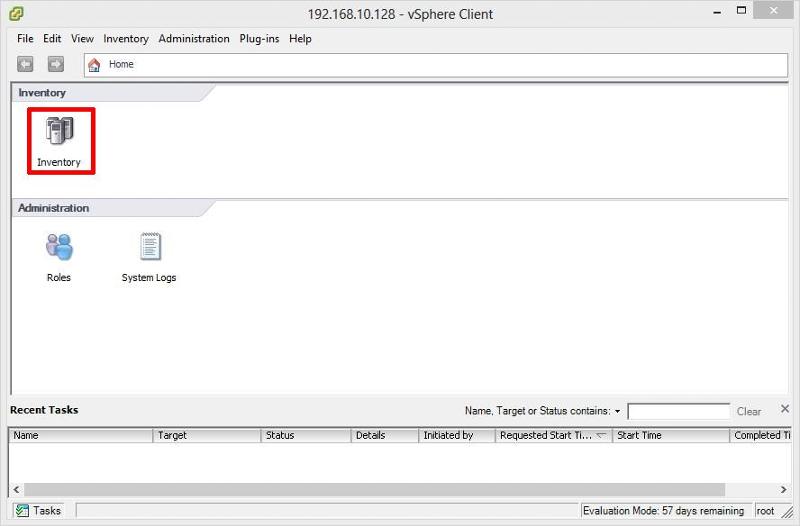Click the horizontal scrollbar right arrow
This screenshot has height=526, width=800.
point(783,489)
